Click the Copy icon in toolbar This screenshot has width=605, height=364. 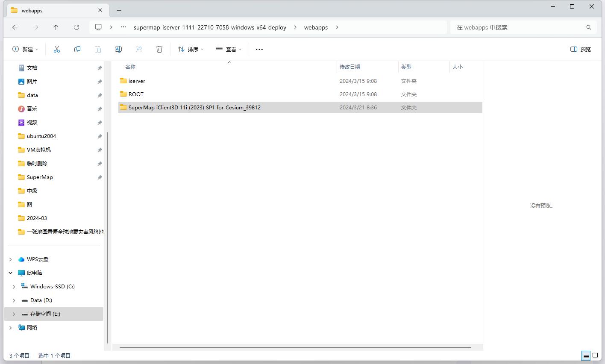[x=77, y=49]
